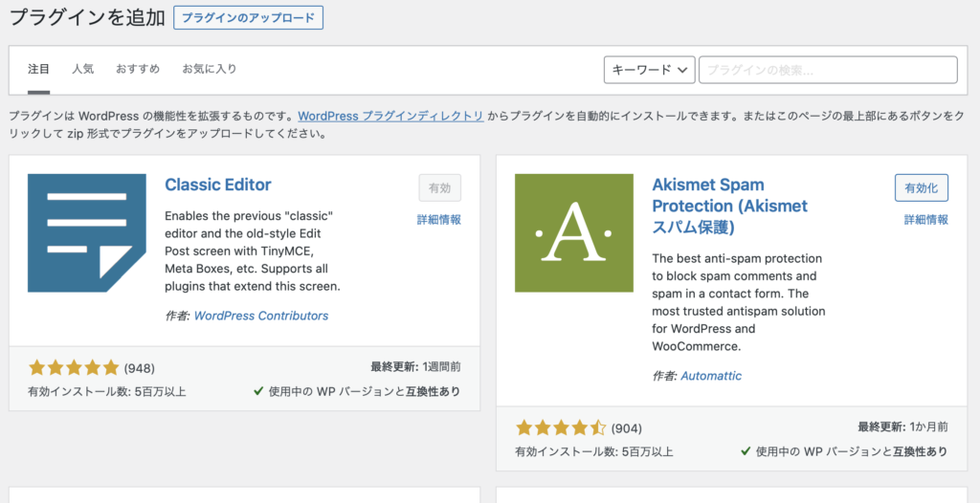Screen dimensions: 980x503
Task: Click the (904) review count
Action: [626, 428]
